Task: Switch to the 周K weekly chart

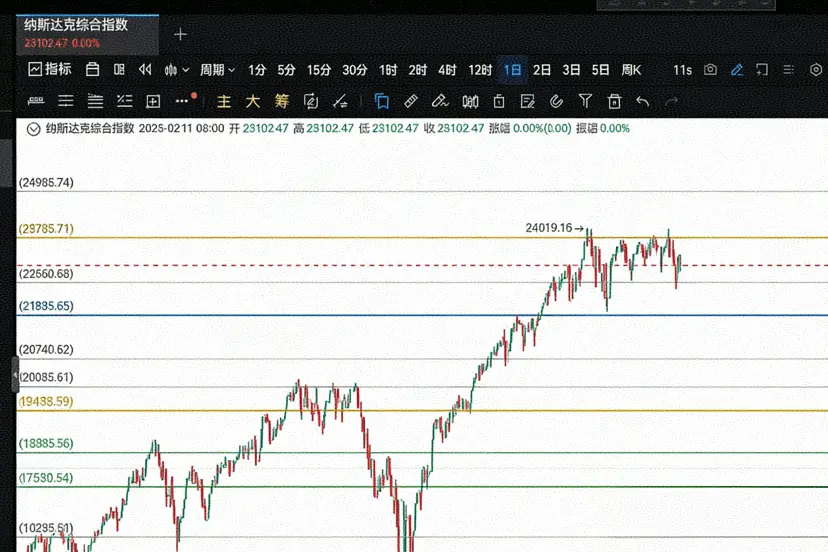Action: point(631,70)
